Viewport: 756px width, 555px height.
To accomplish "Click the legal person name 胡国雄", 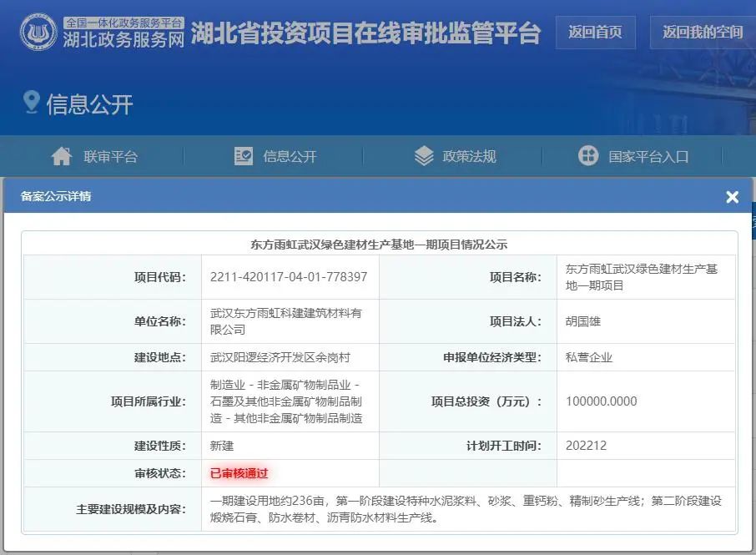I will [x=583, y=321].
